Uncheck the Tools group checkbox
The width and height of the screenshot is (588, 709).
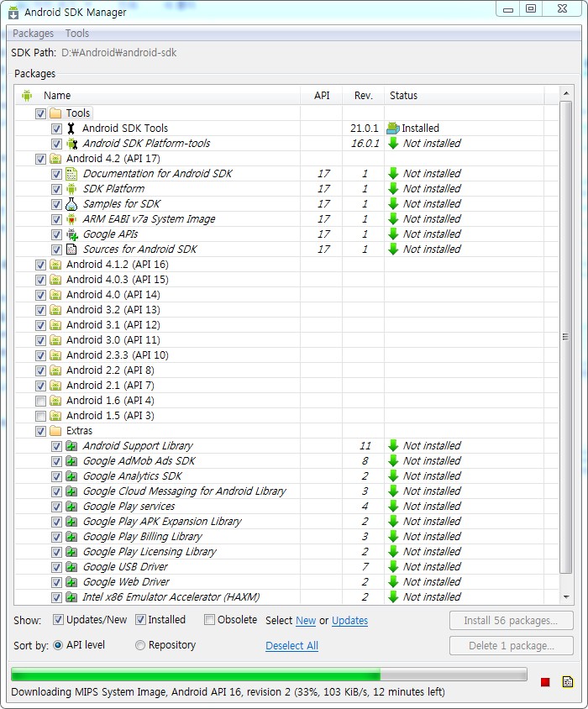[40, 113]
